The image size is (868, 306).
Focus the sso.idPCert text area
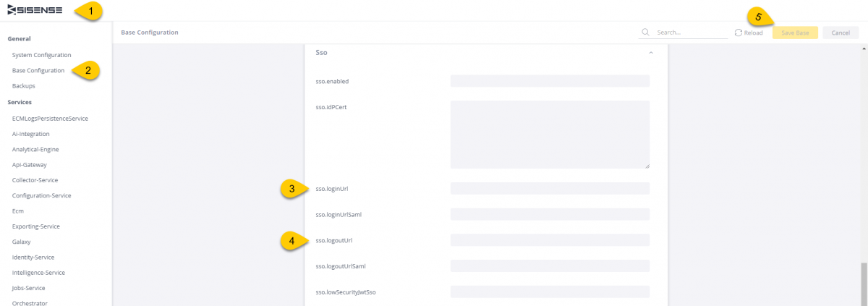pyautogui.click(x=549, y=135)
